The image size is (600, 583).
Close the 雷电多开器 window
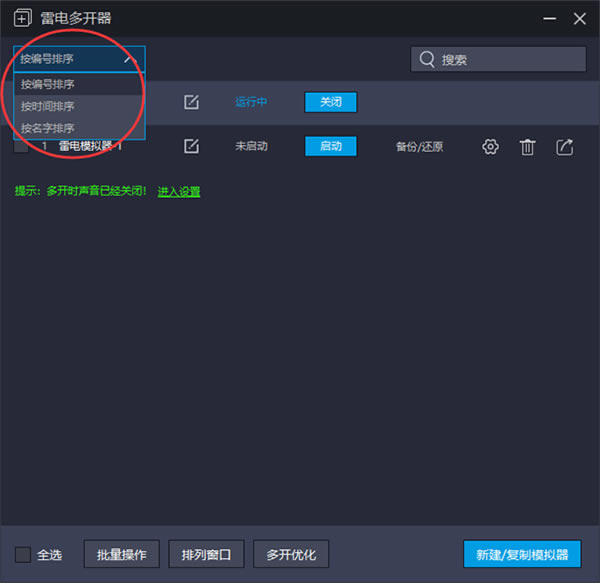pyautogui.click(x=579, y=18)
